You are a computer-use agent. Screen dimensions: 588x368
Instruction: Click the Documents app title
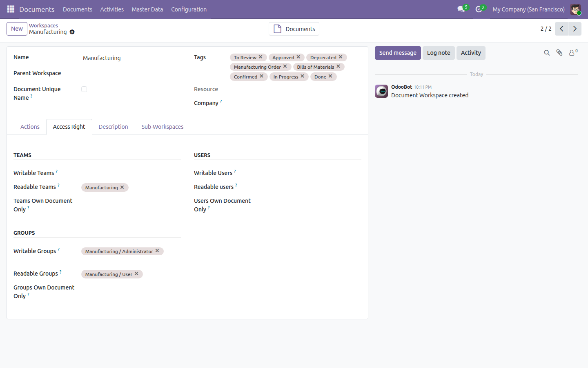pyautogui.click(x=37, y=9)
